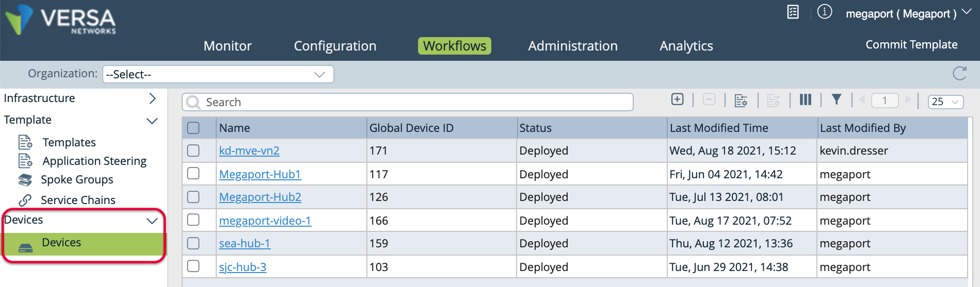This screenshot has height=287, width=980.
Task: Open the column chooser icon
Action: tap(805, 99)
